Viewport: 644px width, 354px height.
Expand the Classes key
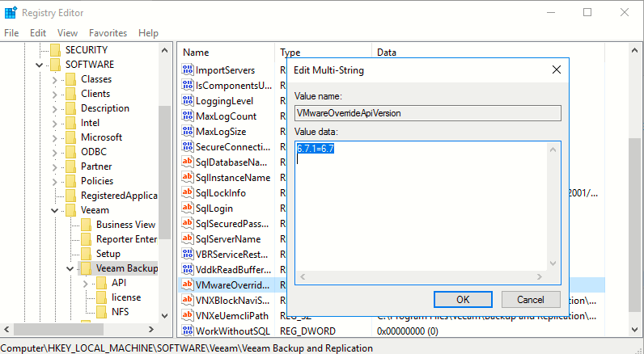55,79
